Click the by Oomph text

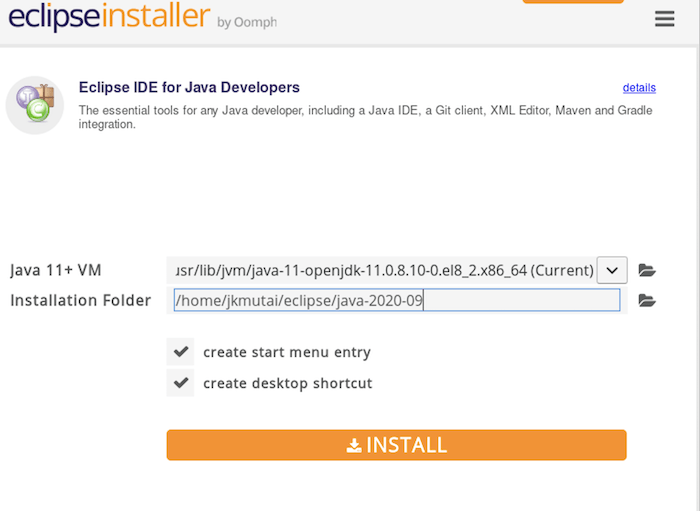tap(247, 22)
